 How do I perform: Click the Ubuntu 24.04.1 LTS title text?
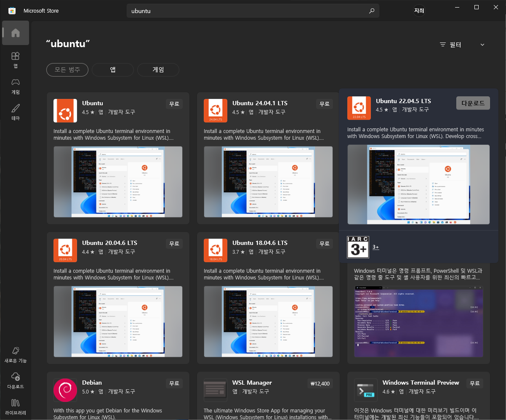click(260, 103)
